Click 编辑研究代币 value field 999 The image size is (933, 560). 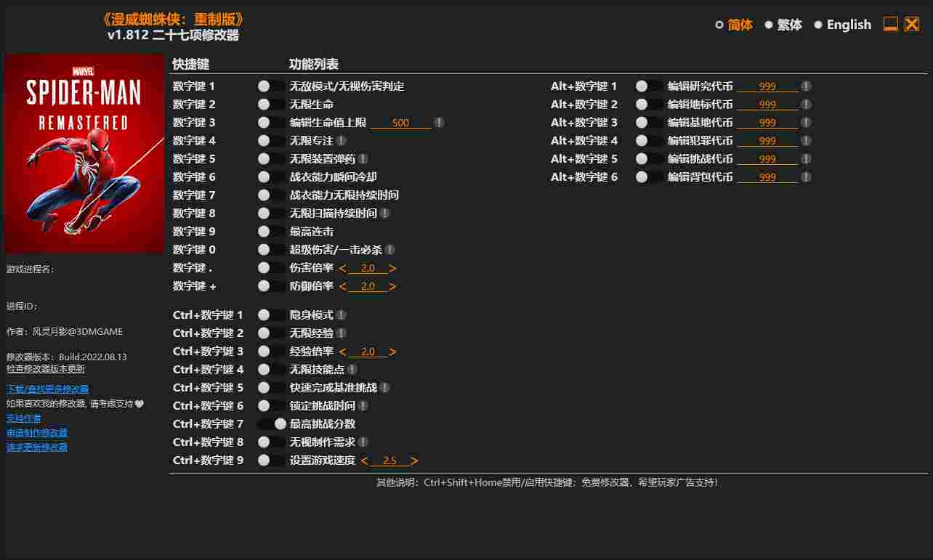pyautogui.click(x=767, y=86)
